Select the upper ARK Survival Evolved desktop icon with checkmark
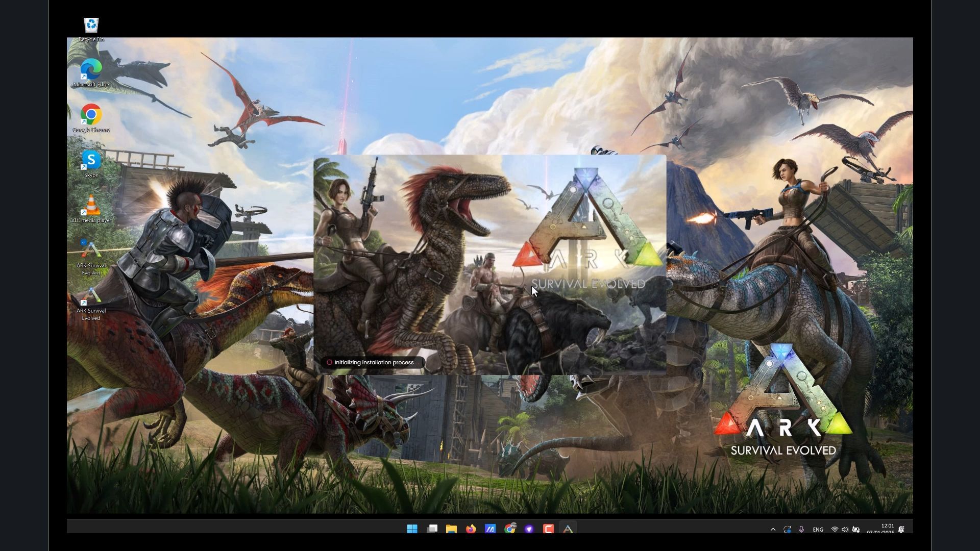980x551 pixels. pyautogui.click(x=91, y=257)
